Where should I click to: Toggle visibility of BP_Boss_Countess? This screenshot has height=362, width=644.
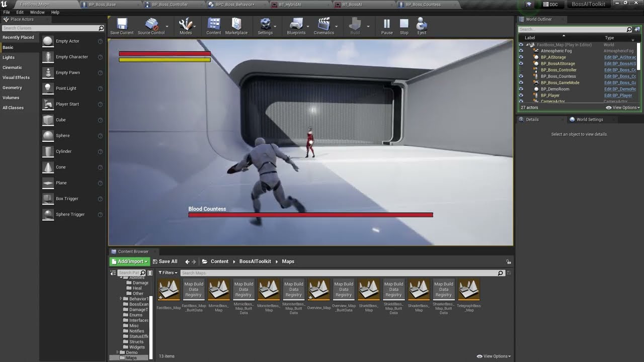tap(521, 76)
